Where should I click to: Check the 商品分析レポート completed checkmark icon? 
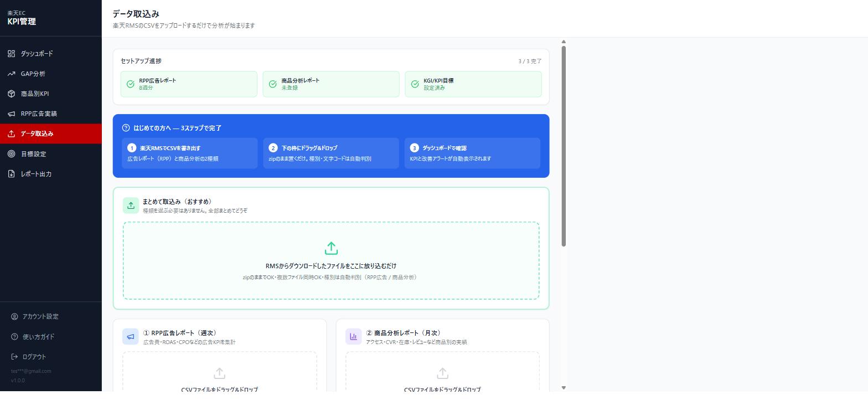click(273, 84)
